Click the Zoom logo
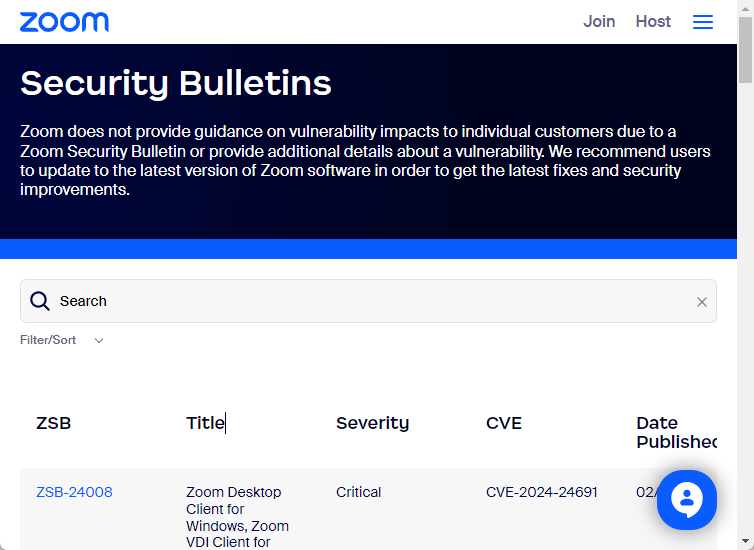This screenshot has width=754, height=550. [64, 22]
